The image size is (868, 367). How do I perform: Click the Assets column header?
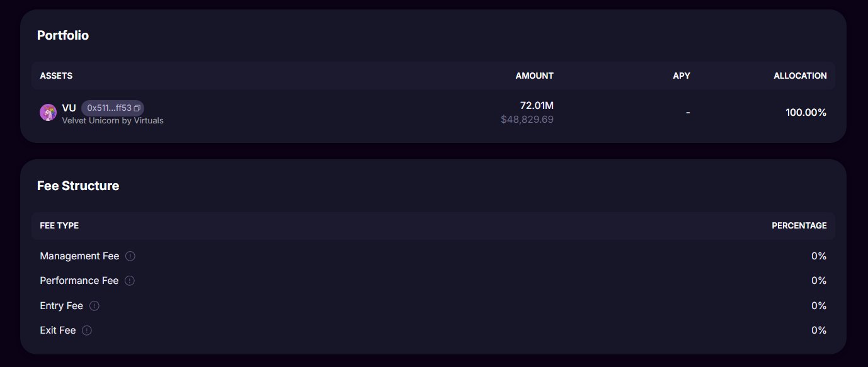(x=56, y=76)
